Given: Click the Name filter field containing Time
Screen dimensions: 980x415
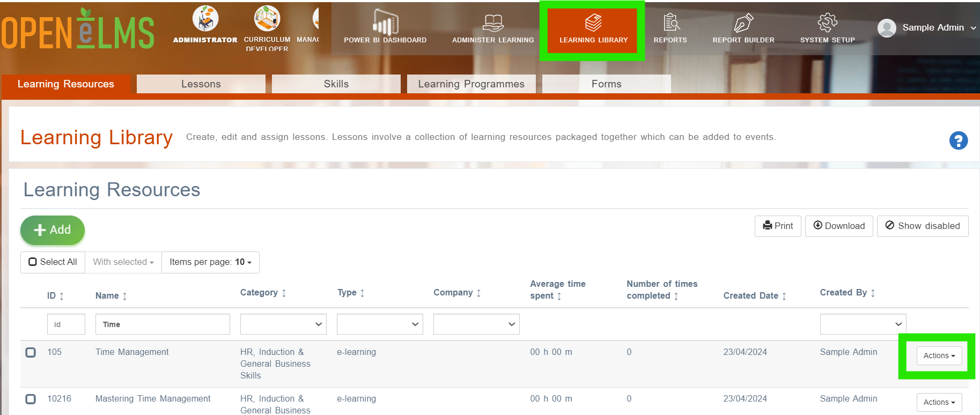Looking at the screenshot, I should click(163, 324).
